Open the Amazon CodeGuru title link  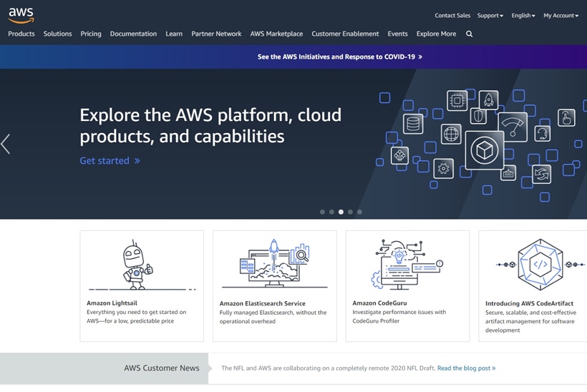pyautogui.click(x=379, y=303)
